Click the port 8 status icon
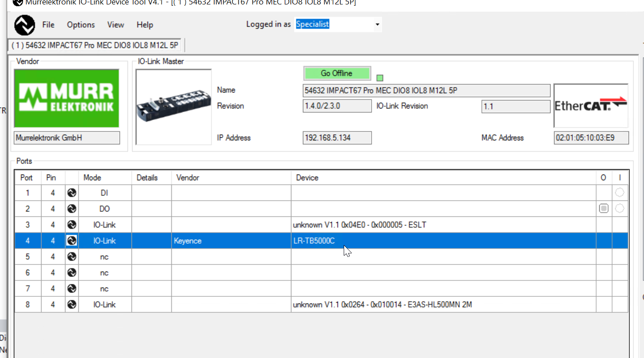The image size is (644, 358). (x=72, y=304)
